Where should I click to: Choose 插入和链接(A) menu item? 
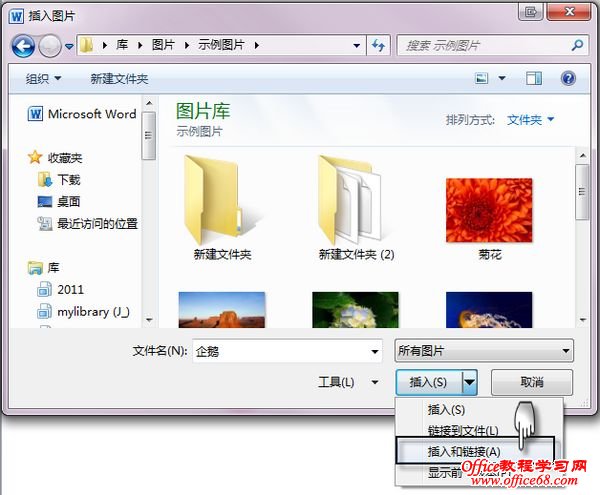pos(475,451)
